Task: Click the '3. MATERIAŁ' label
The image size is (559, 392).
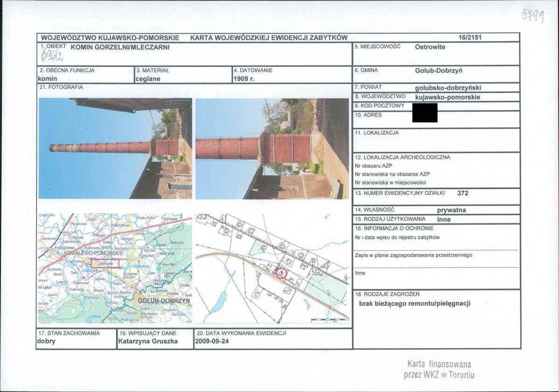Action: [x=153, y=70]
